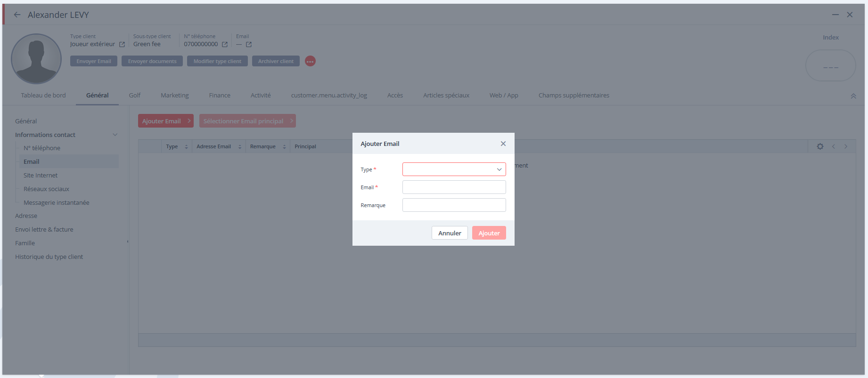Open the Finance tab
The image size is (868, 378).
pos(220,95)
